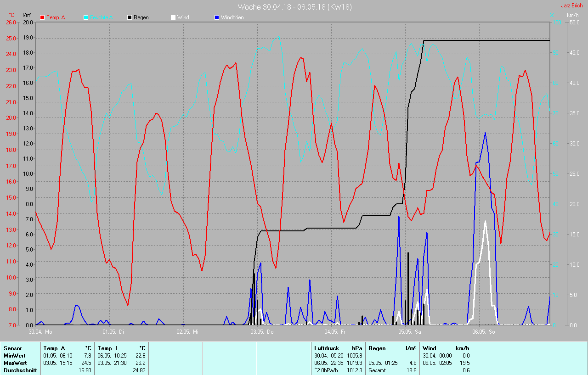Click the timestamp "06.05. 10:25"
The image size is (588, 375).
pos(112,356)
